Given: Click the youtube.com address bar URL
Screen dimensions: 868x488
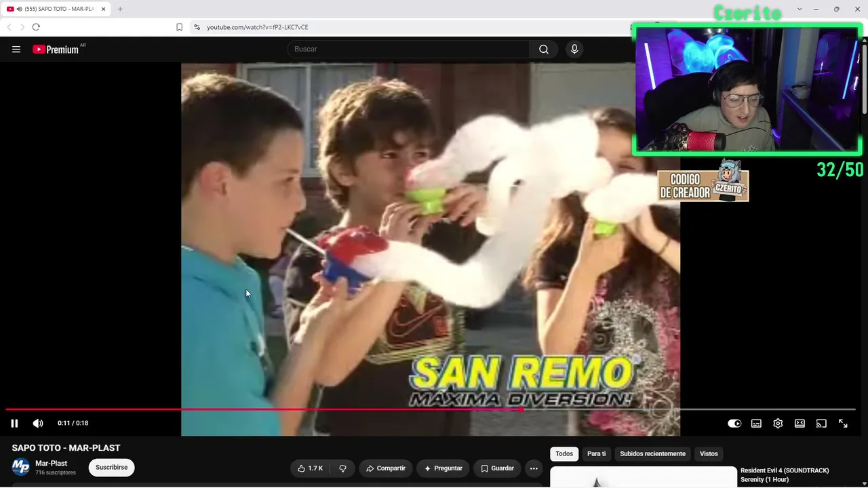Looking at the screenshot, I should pos(258,27).
